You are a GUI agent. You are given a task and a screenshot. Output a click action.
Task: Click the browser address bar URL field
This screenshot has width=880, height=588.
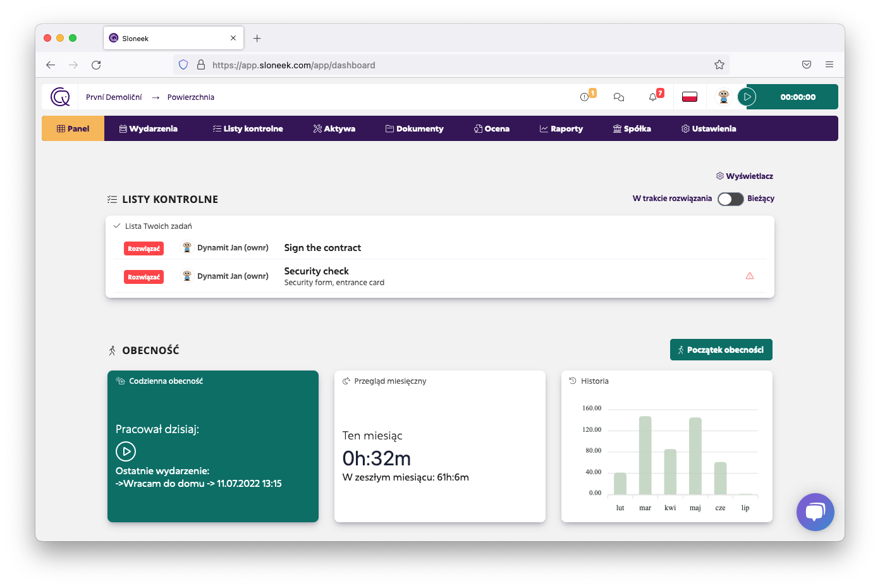[451, 64]
